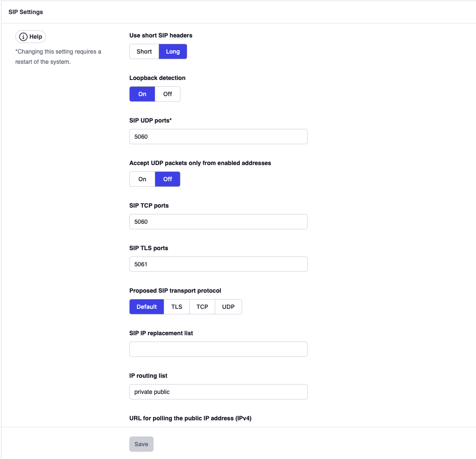Choose TCP as proposed transport protocol
476x459 pixels.
202,307
